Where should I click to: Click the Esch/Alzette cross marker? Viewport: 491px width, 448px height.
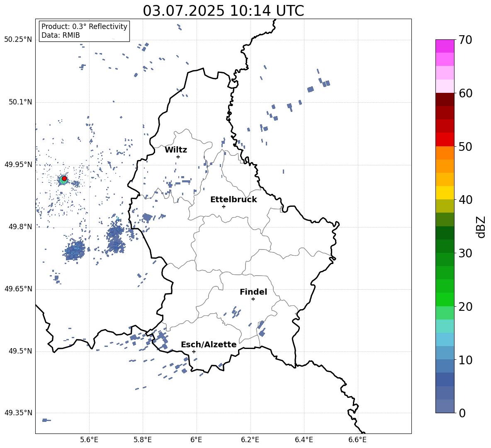click(194, 351)
